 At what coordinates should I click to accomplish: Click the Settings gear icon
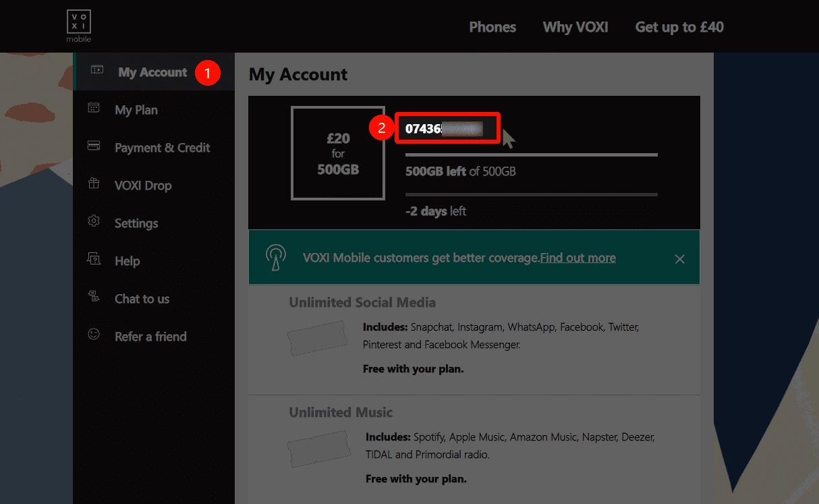click(x=94, y=221)
